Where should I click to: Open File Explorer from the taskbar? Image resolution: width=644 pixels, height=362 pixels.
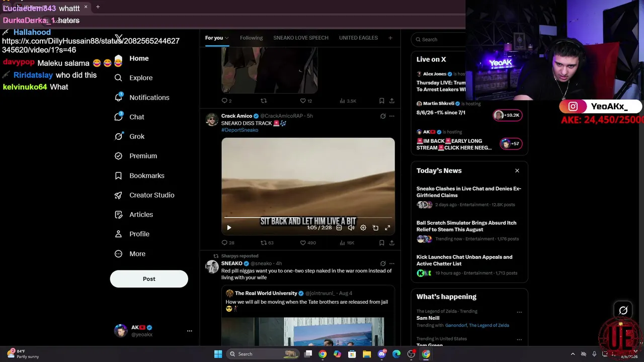[367, 354]
